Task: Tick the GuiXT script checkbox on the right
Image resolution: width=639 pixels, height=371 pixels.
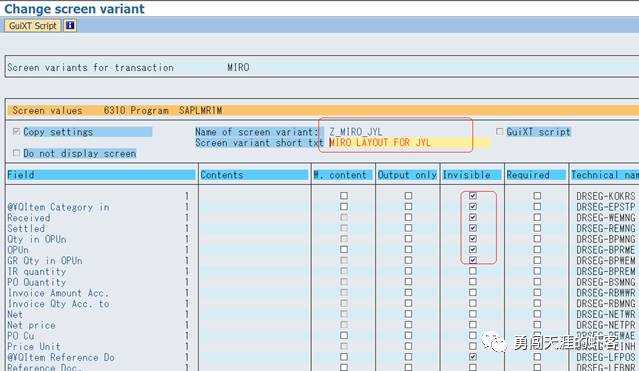Action: point(500,131)
